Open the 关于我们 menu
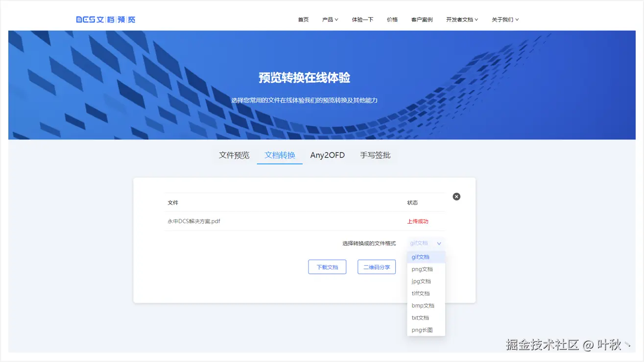The image size is (644, 362). tap(504, 19)
